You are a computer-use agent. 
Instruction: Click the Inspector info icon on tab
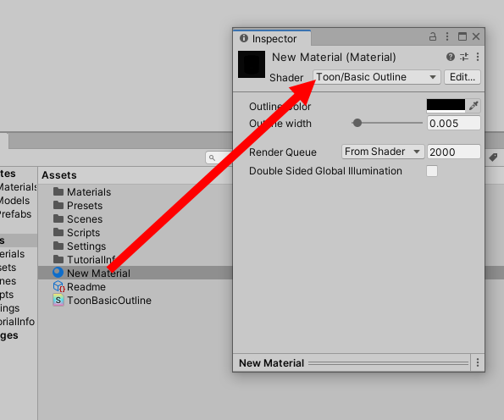click(244, 38)
